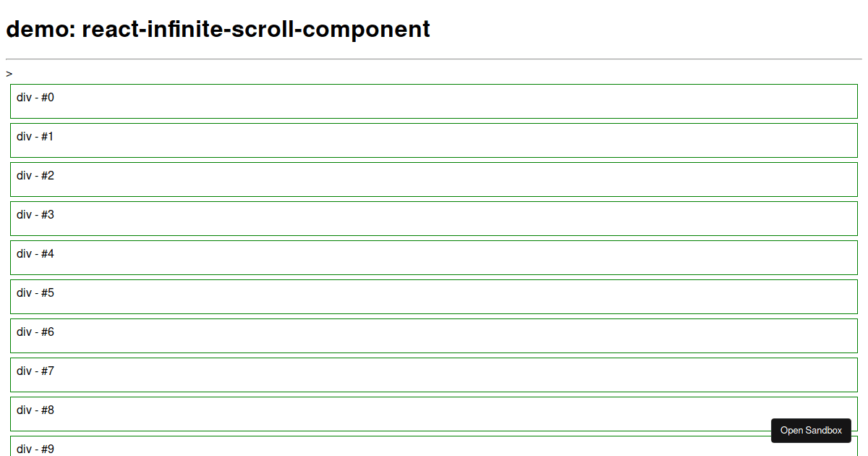Image resolution: width=868 pixels, height=456 pixels.
Task: Select the 'div - #8' row
Action: coord(434,413)
